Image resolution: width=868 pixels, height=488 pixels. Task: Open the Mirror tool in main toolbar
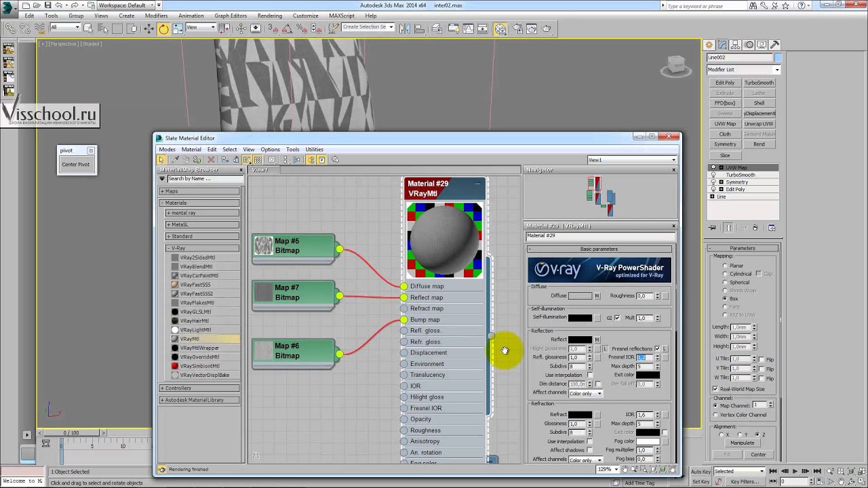coord(403,28)
